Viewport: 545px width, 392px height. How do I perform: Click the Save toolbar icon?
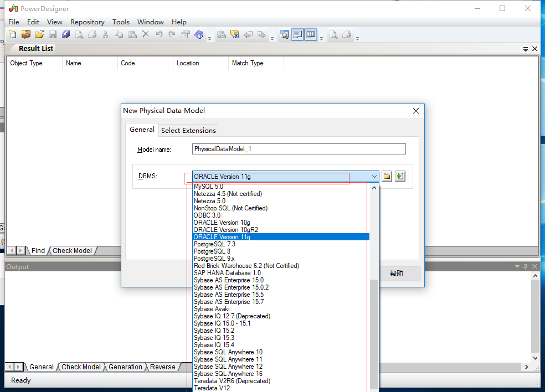click(x=52, y=34)
